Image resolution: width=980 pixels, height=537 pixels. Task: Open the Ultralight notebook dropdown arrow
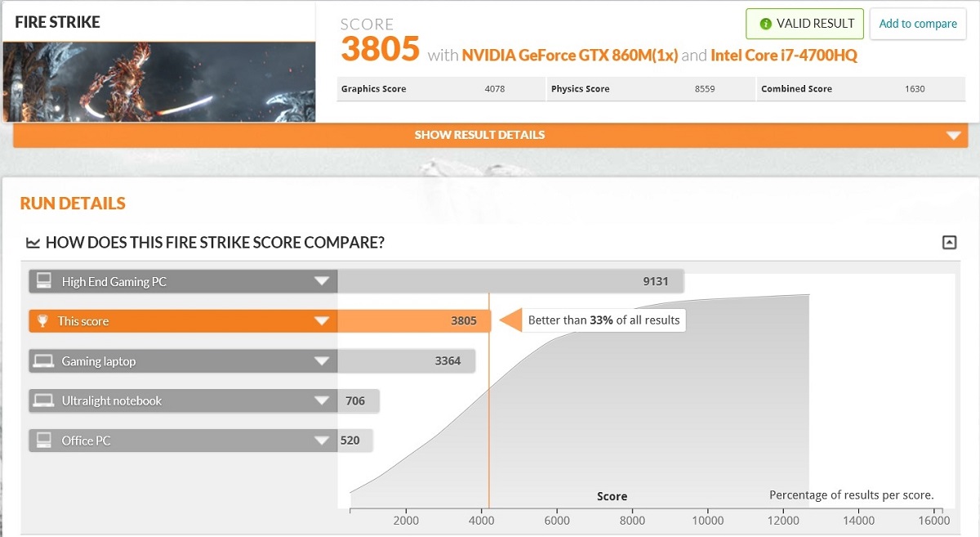(x=322, y=401)
